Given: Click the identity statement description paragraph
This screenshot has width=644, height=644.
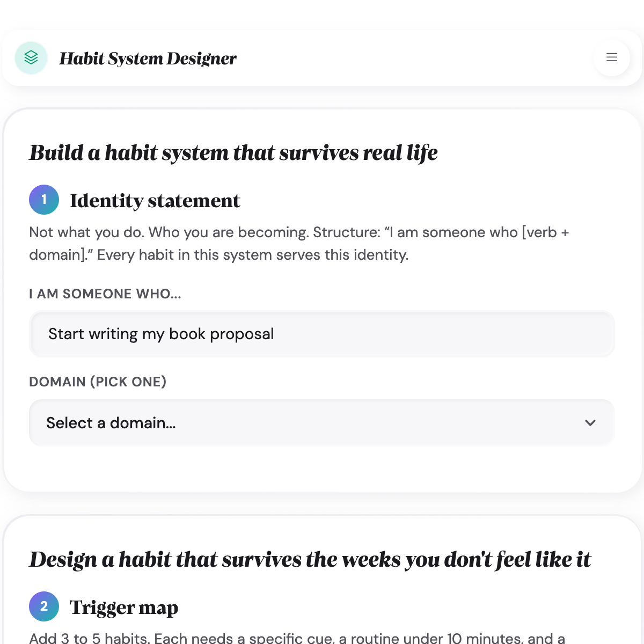Looking at the screenshot, I should [x=298, y=243].
